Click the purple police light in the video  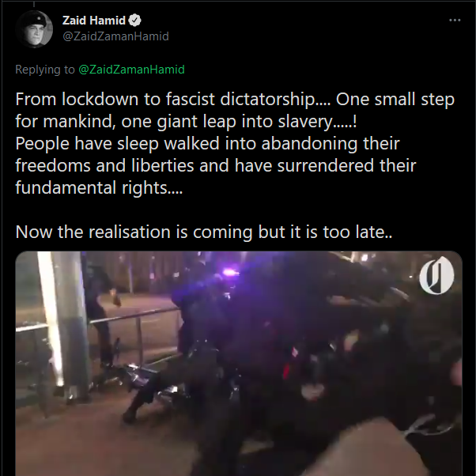point(231,272)
